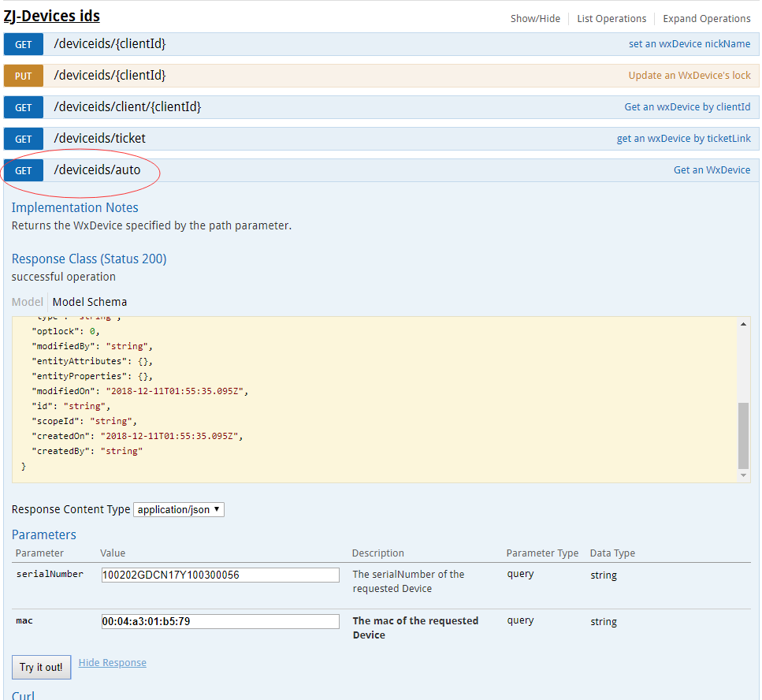Click 'Get an WxDevice' description link
The image size is (762, 700).
point(712,170)
